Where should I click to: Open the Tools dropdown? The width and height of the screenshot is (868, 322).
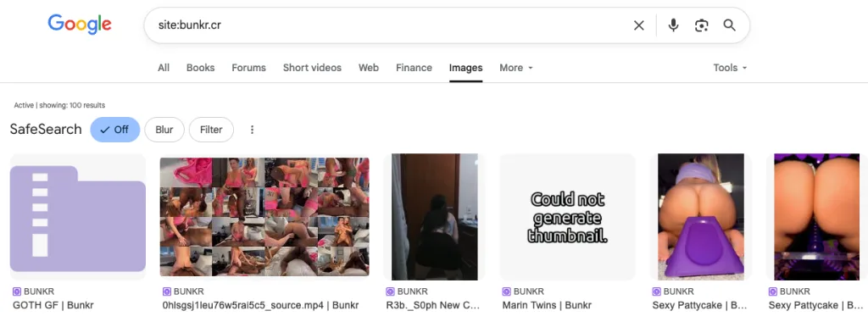730,68
